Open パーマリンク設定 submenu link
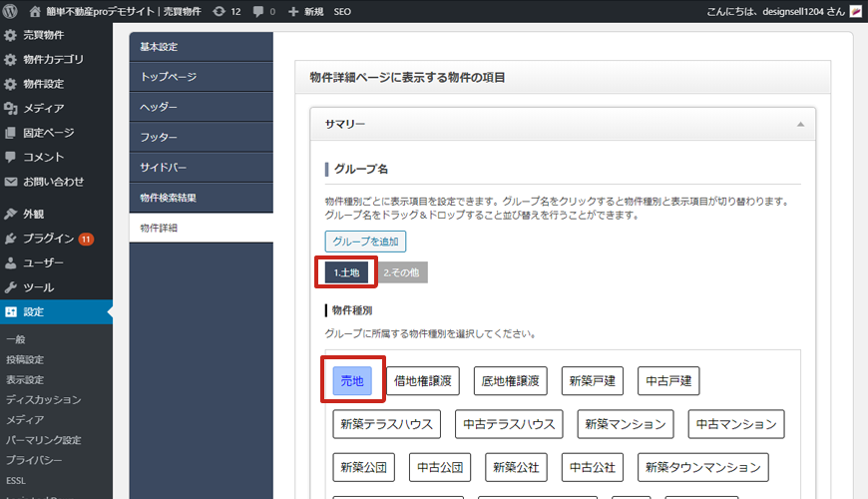Screen dimensions: 868x499 (x=43, y=439)
